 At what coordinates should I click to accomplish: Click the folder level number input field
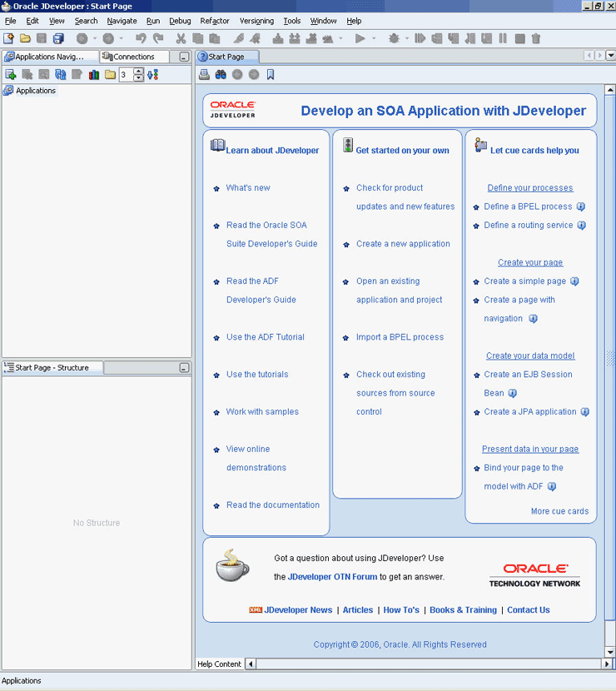pyautogui.click(x=126, y=74)
